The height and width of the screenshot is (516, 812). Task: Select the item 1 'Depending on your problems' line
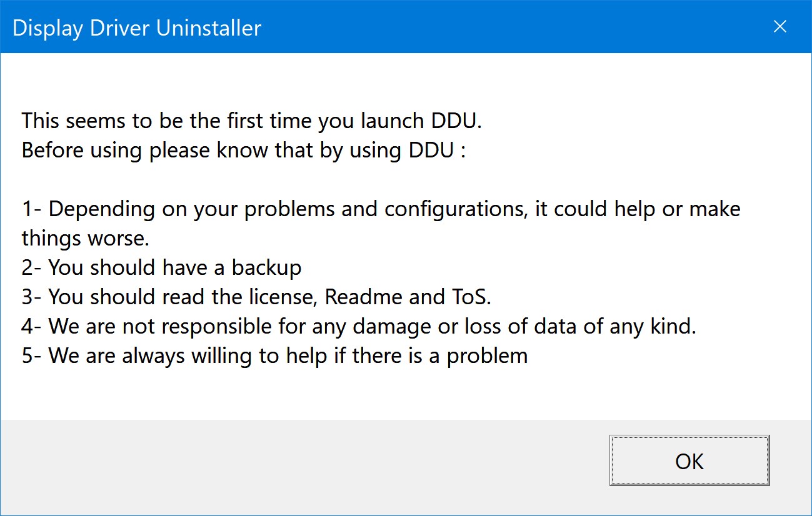(x=381, y=209)
